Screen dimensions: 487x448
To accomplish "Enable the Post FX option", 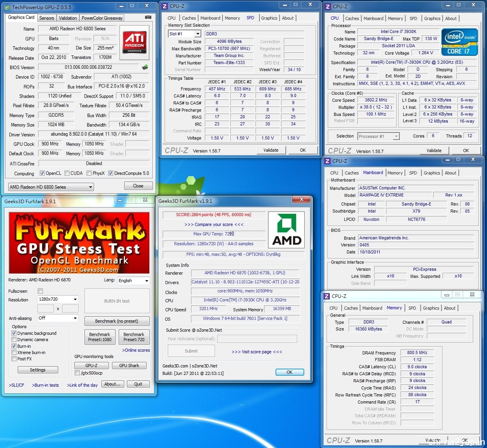I will tap(14, 359).
